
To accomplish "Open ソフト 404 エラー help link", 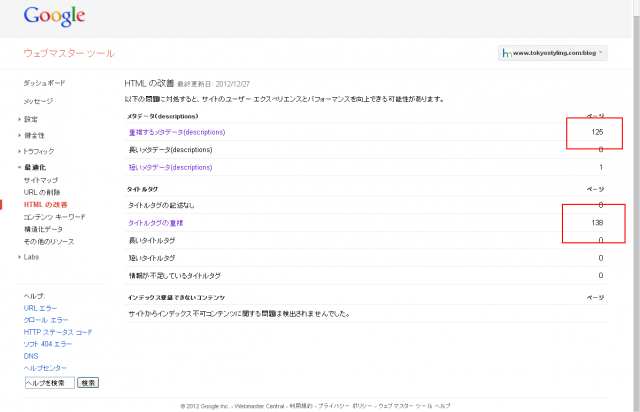I will click(47, 344).
